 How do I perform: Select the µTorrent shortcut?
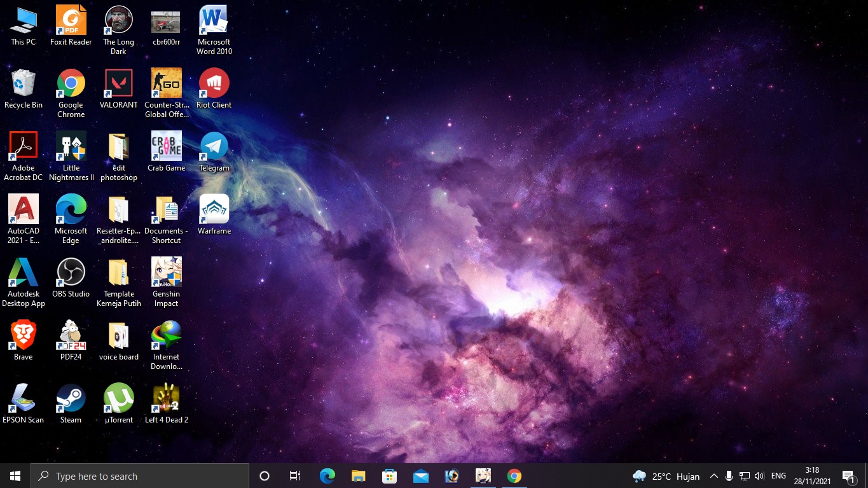pyautogui.click(x=119, y=403)
